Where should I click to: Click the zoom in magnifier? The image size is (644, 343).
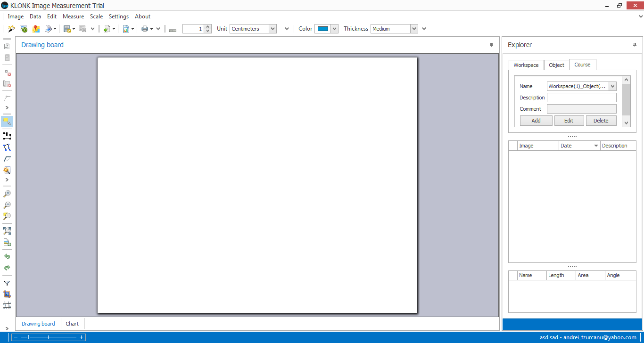point(7,194)
